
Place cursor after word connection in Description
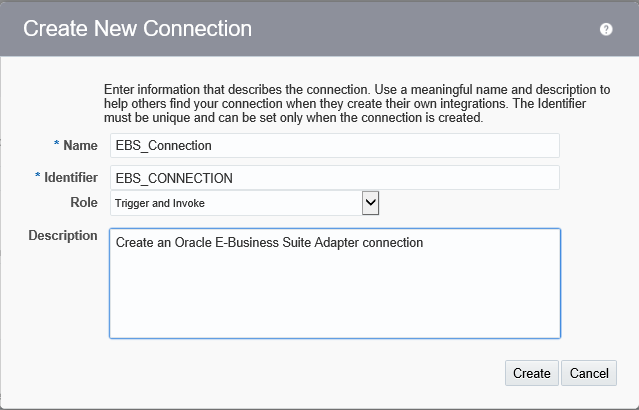tap(424, 242)
